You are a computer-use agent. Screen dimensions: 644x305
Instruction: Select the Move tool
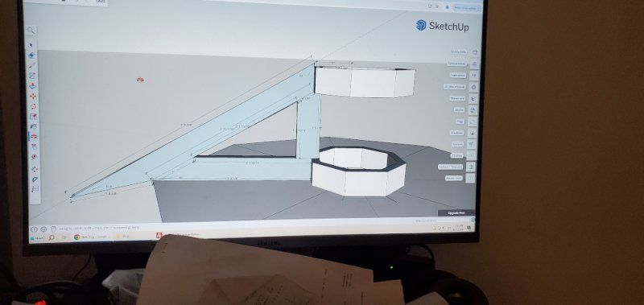coord(33,96)
